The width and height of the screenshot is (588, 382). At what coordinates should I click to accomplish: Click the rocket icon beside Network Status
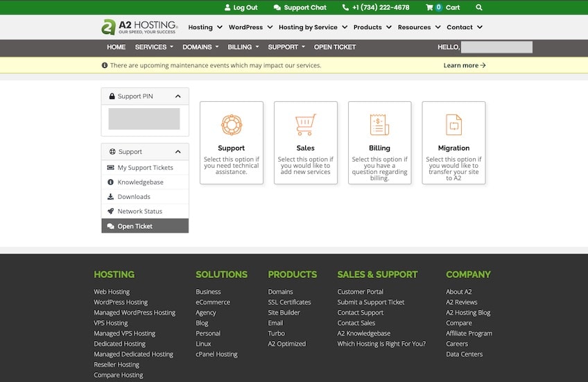pos(111,211)
